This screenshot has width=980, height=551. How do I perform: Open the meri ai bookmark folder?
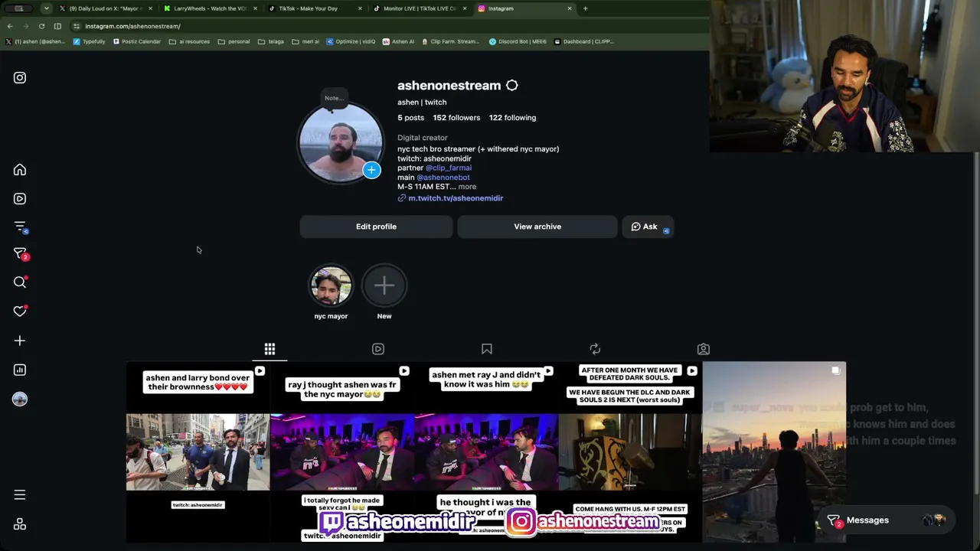coord(305,41)
